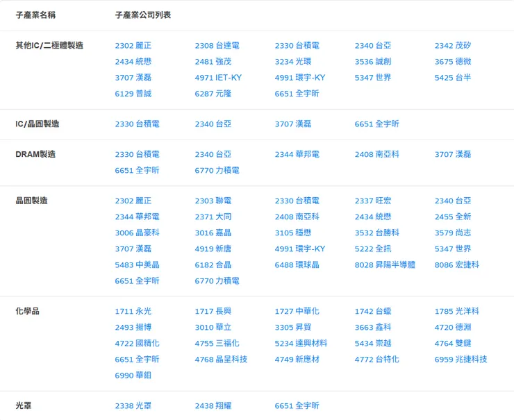Select the 3234 光環 link

293,62
